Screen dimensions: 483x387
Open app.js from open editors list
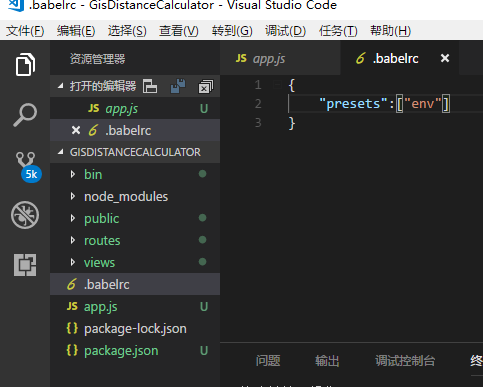click(135, 108)
